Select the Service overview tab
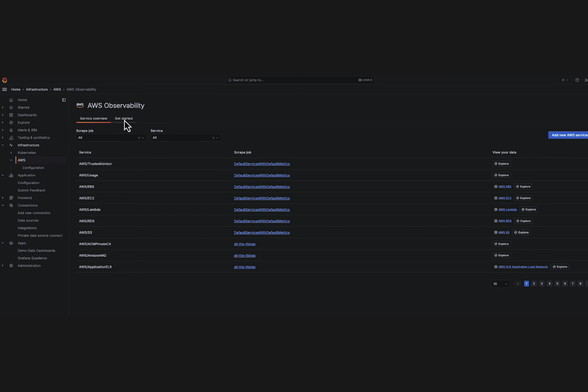Screen dimensions: 588x392 pos(93,118)
